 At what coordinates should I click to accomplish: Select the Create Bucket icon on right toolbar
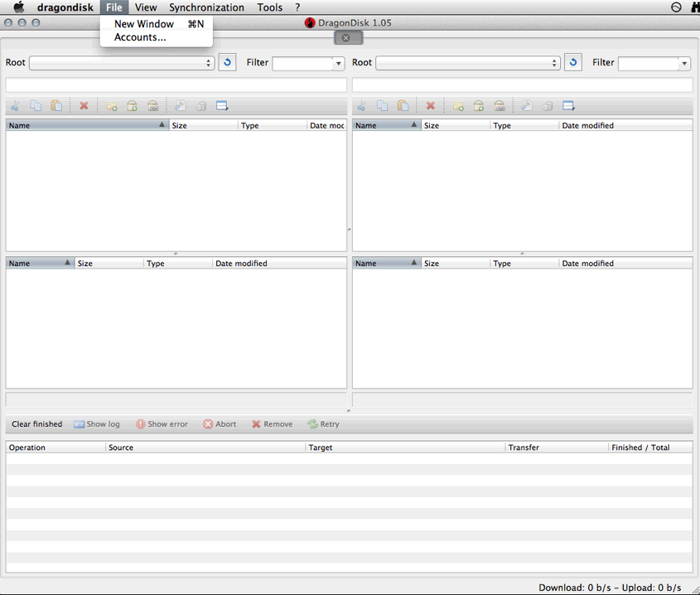pyautogui.click(x=479, y=105)
